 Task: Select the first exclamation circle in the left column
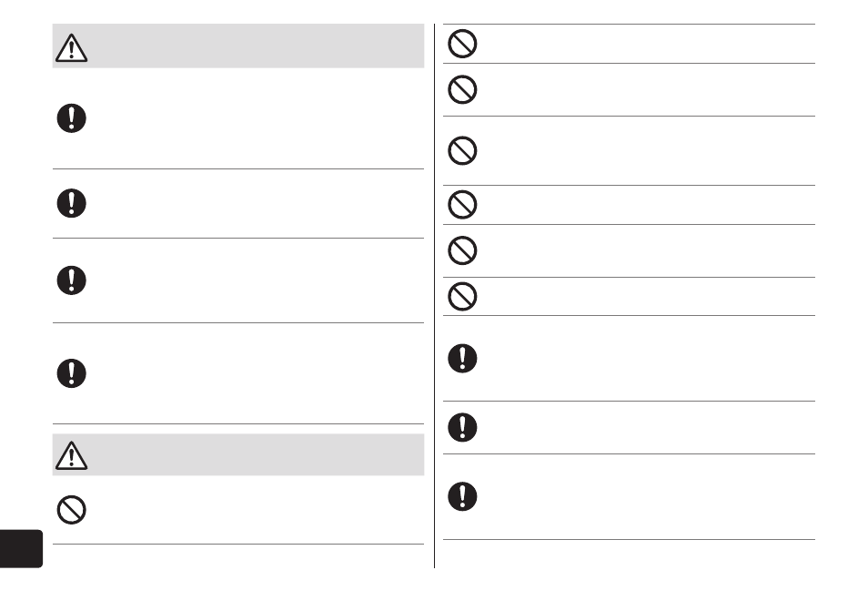(71, 118)
